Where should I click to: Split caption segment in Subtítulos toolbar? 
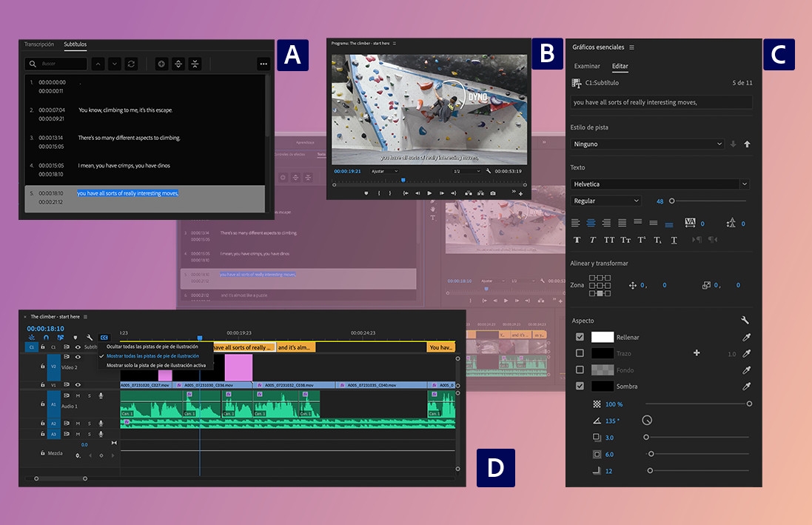tap(178, 64)
